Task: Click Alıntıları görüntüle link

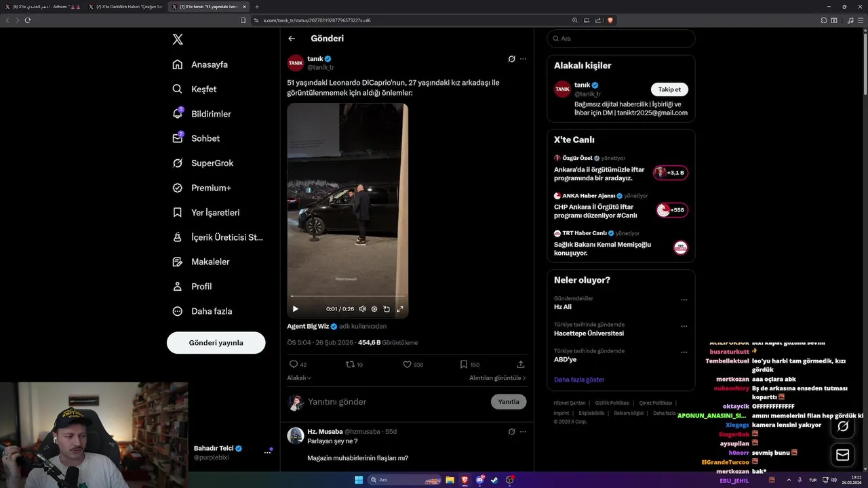Action: coord(497,378)
